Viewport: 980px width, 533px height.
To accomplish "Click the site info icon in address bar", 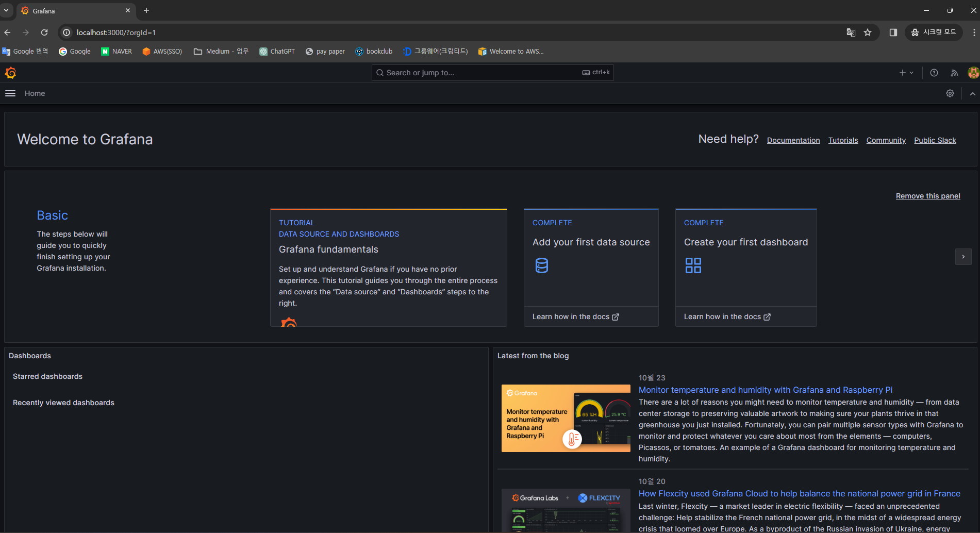I will [x=67, y=32].
